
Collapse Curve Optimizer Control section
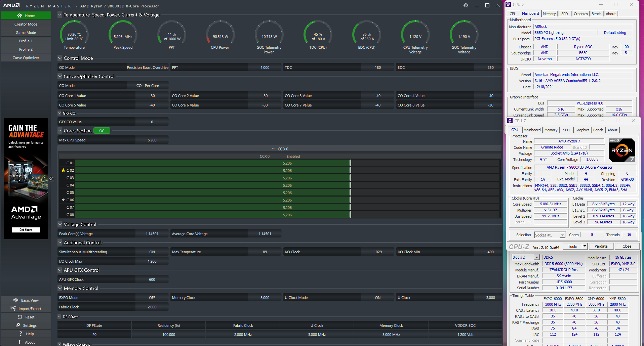click(x=60, y=76)
